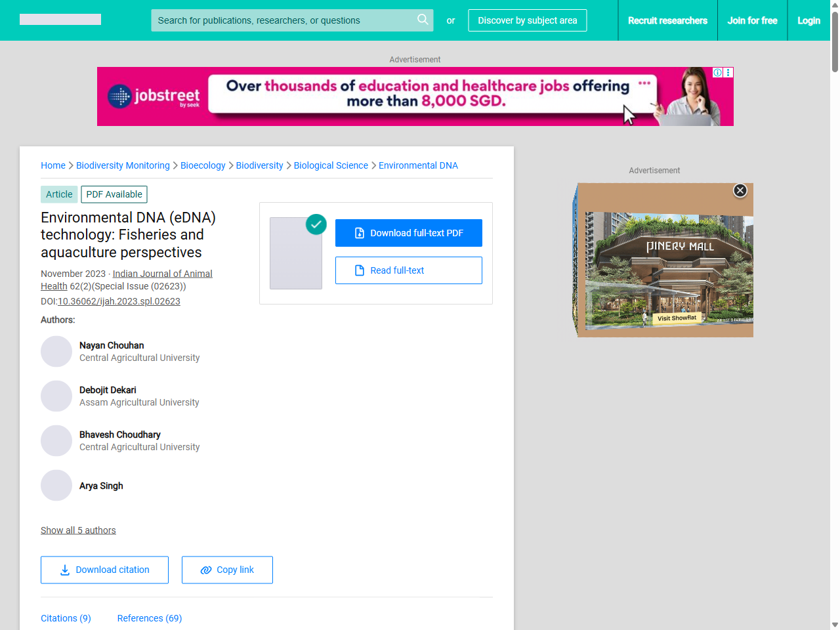Click Debojit Dekari's profile avatar
Image resolution: width=840 pixels, height=630 pixels.
(x=56, y=396)
